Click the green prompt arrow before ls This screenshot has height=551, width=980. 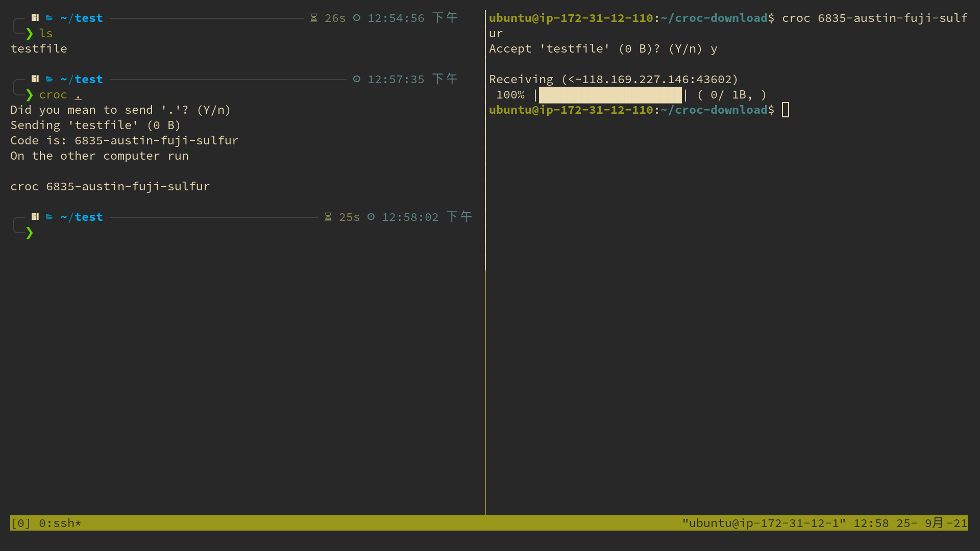coord(30,34)
